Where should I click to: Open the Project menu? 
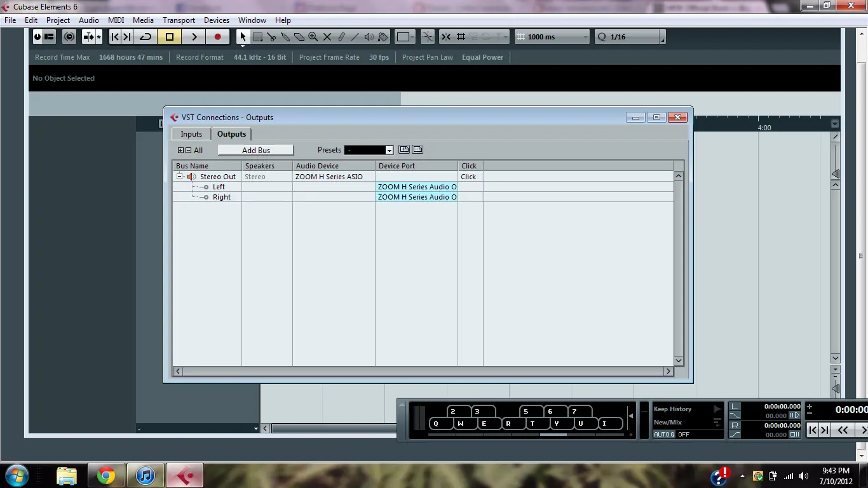(x=58, y=20)
